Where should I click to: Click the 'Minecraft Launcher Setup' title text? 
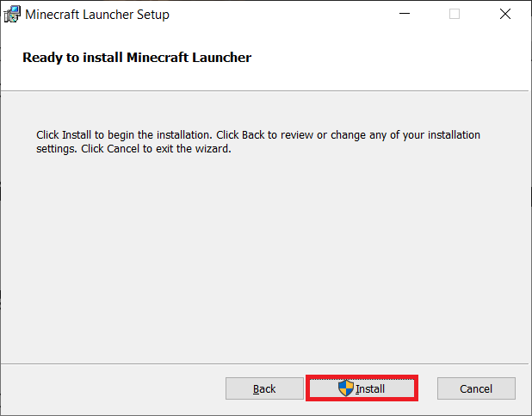point(97,15)
